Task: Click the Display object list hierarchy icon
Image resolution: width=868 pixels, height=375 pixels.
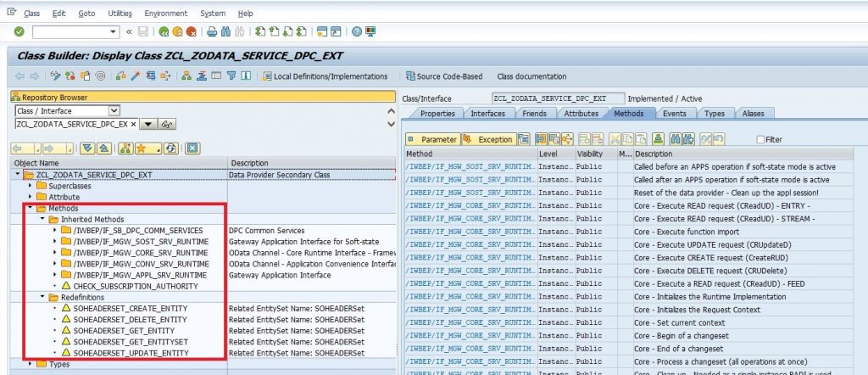Action: coord(186,76)
